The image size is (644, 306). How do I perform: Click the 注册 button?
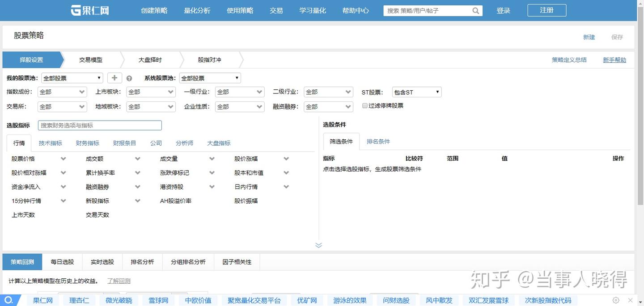pyautogui.click(x=547, y=10)
